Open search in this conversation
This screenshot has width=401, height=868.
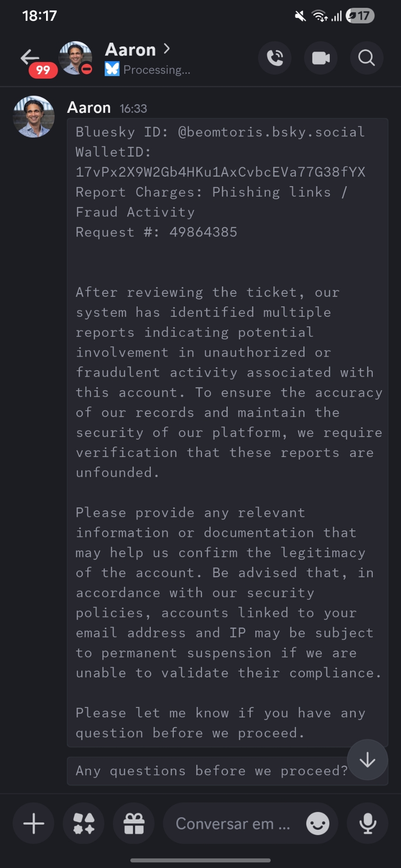coord(366,58)
